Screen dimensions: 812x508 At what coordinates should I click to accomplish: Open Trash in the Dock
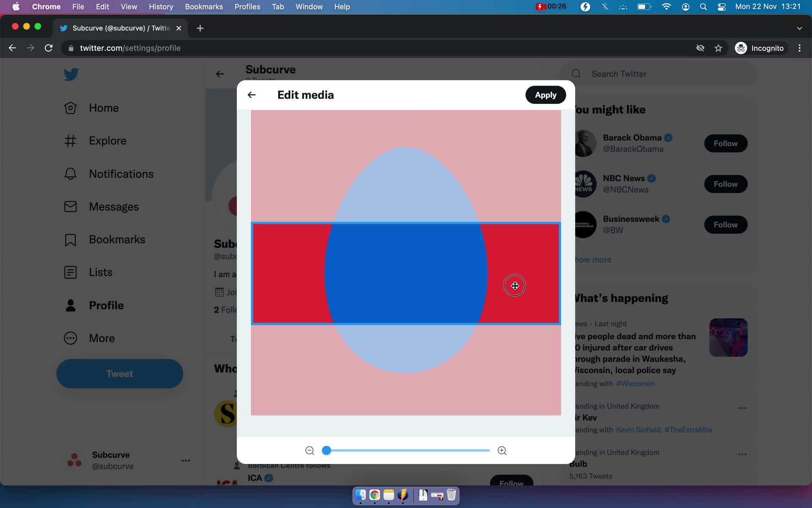(451, 495)
